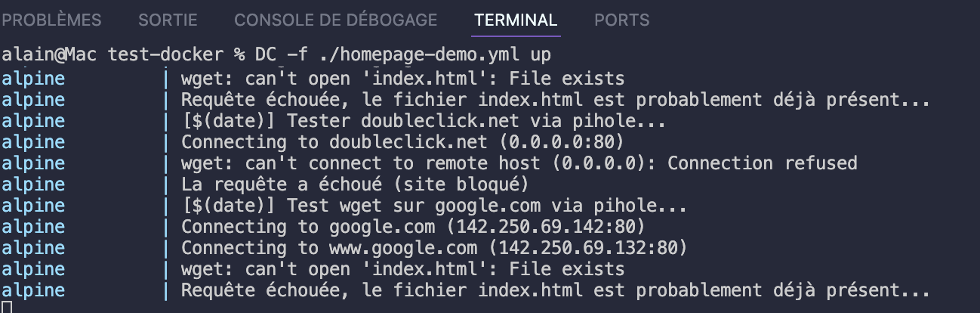Switch to the SORTIE tab

pos(168,20)
